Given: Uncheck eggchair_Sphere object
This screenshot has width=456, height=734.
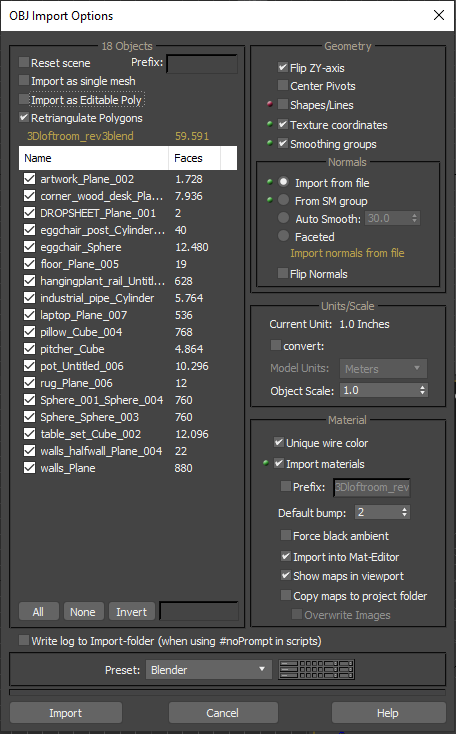Looking at the screenshot, I should (x=29, y=247).
